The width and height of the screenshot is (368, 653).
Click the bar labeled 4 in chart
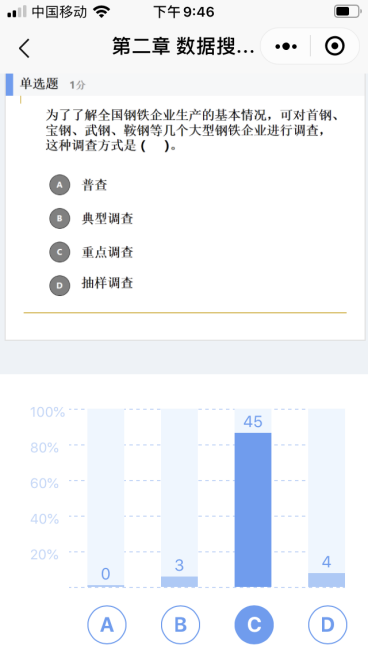pyautogui.click(x=326, y=580)
